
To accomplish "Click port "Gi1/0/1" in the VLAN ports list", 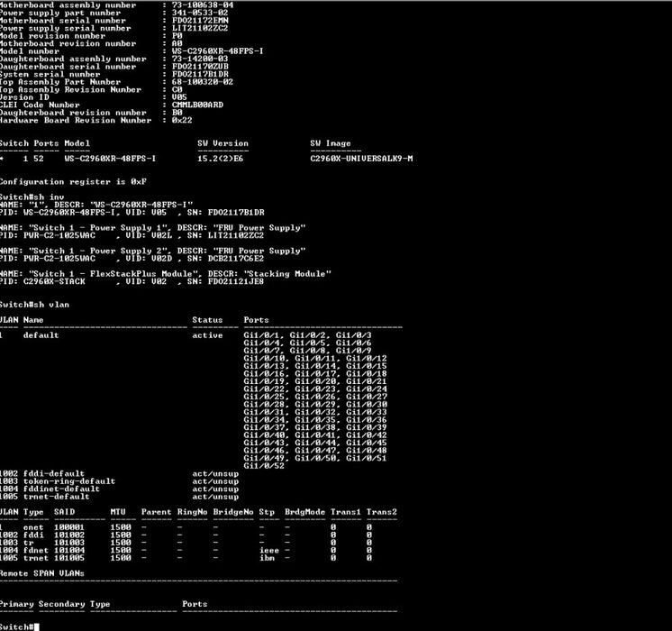I will [261, 335].
